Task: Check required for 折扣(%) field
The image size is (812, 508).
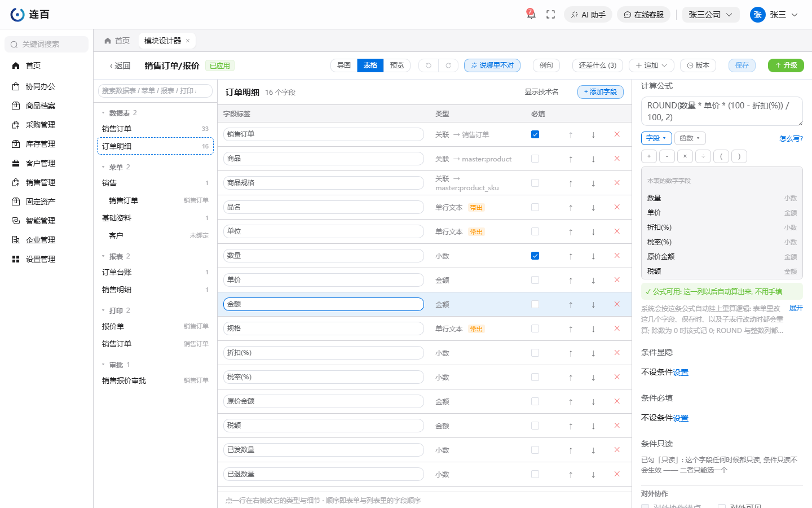Action: pyautogui.click(x=535, y=353)
